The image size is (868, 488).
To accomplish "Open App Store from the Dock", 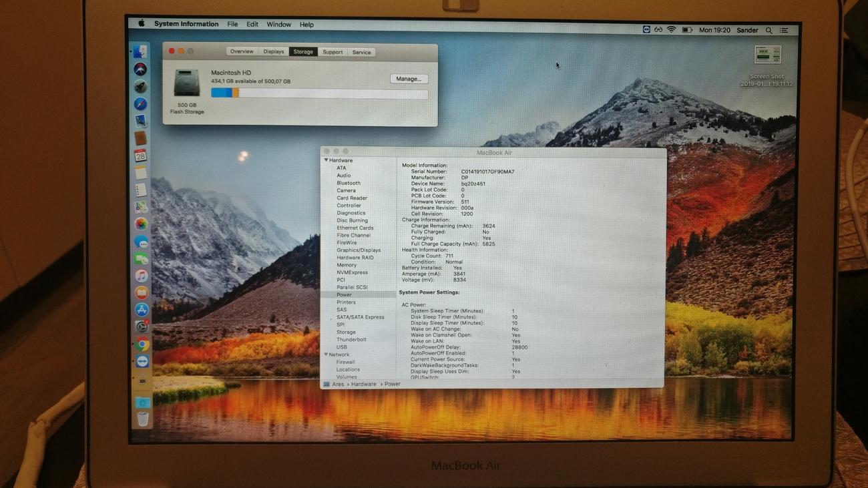I will pyautogui.click(x=142, y=310).
